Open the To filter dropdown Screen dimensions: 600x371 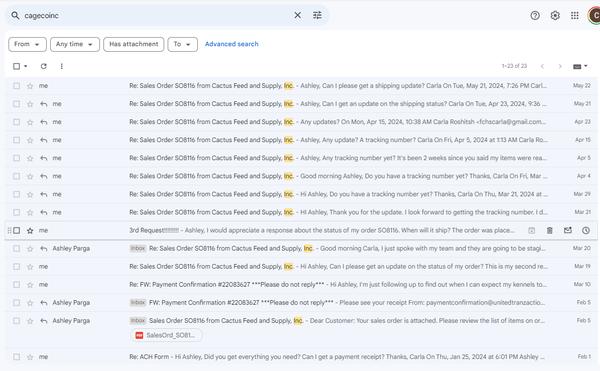(x=183, y=44)
